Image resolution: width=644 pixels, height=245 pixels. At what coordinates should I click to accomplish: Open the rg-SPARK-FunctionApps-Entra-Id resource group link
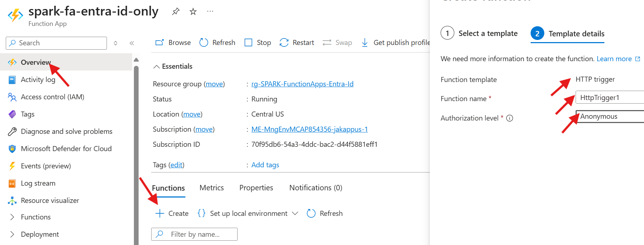pos(302,84)
